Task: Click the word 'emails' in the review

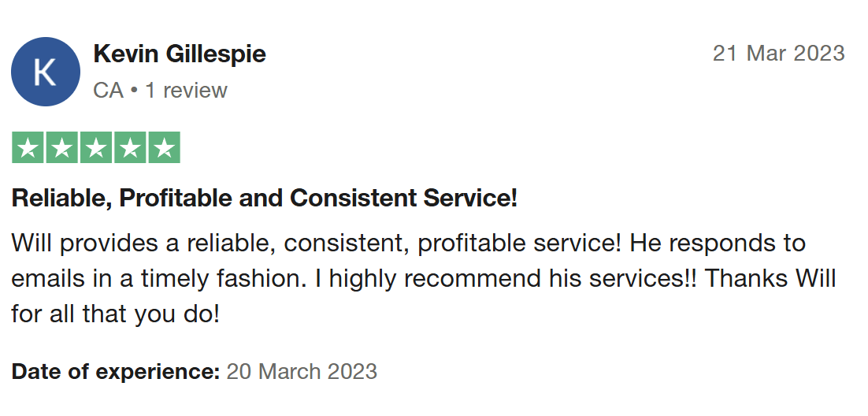Action: [x=49, y=279]
